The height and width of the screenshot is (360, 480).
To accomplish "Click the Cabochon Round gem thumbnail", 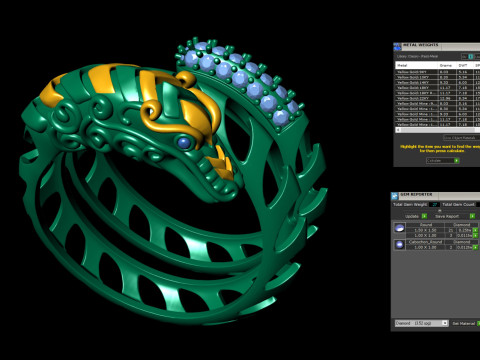I will click(400, 245).
